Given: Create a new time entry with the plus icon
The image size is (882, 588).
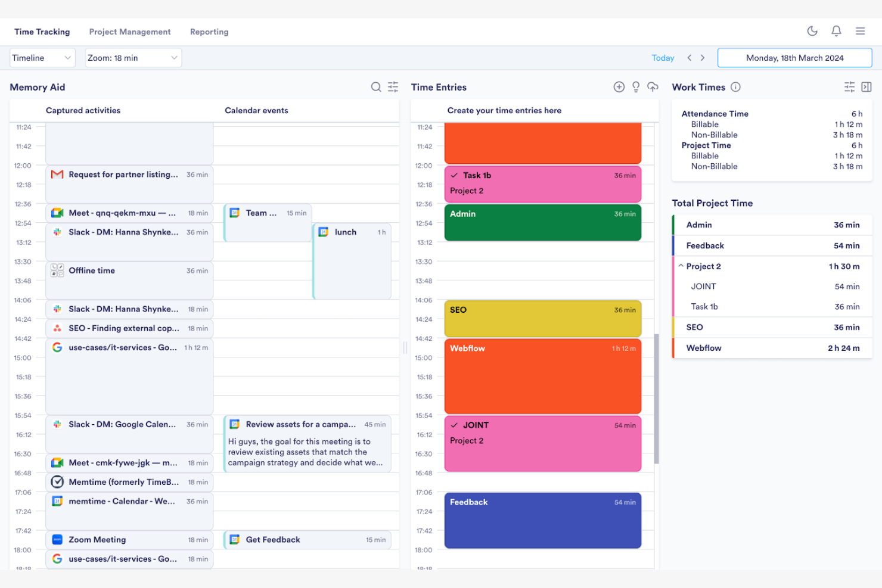Looking at the screenshot, I should coord(619,86).
